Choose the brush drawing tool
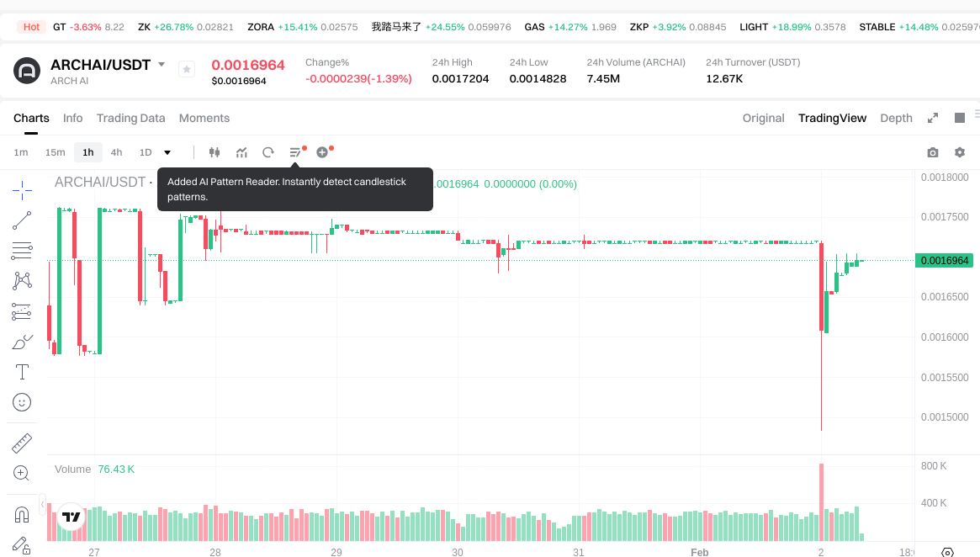Screen dimensions: 980x557 [x=22, y=342]
